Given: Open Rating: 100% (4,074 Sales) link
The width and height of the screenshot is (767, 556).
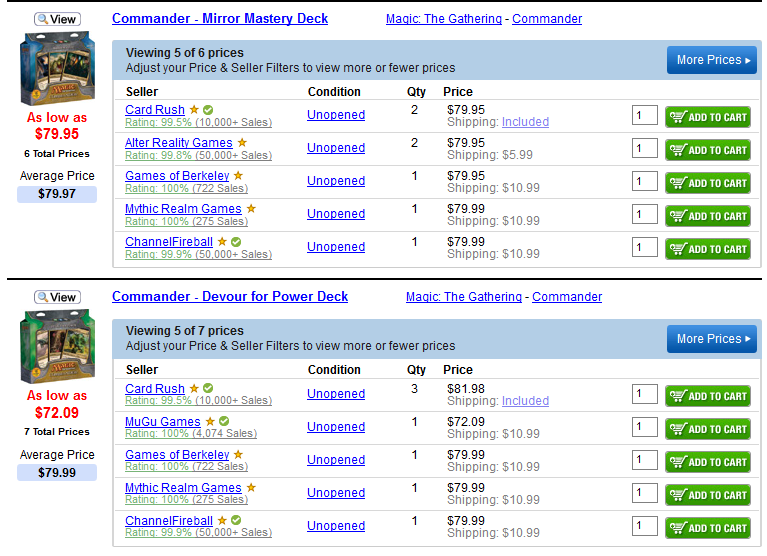Looking at the screenshot, I should click(191, 433).
